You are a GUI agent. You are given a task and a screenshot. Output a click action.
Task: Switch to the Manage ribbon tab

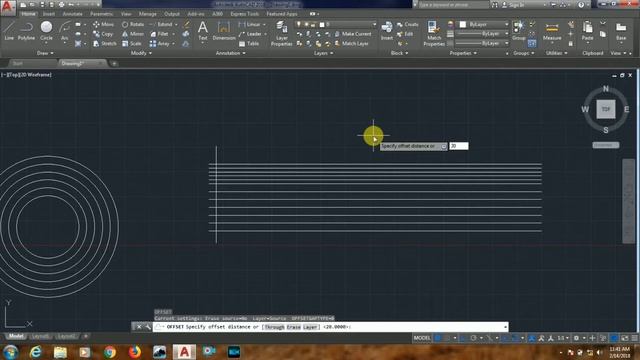coord(147,14)
